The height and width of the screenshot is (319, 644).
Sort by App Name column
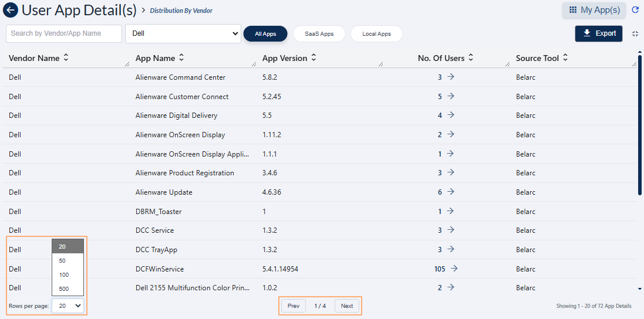(181, 58)
